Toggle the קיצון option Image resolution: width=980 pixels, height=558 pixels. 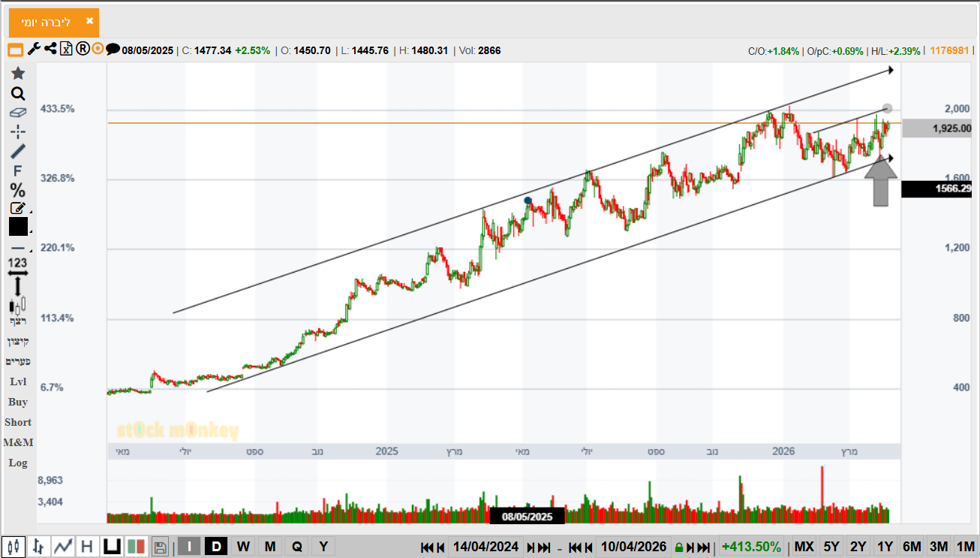click(18, 341)
